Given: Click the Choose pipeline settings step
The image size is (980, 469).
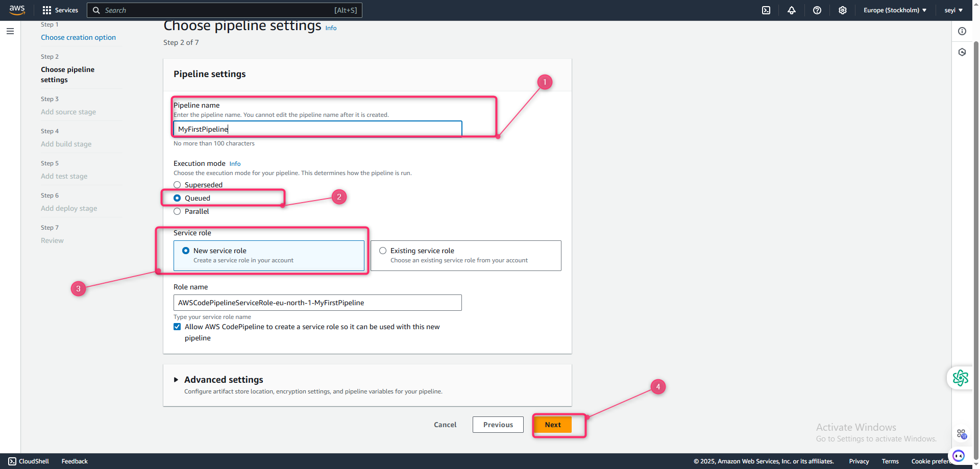Looking at the screenshot, I should 67,75.
